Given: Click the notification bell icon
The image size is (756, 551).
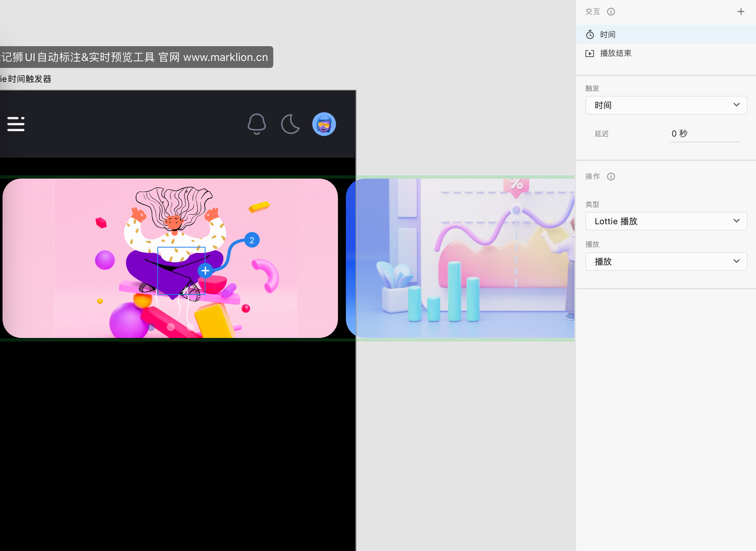Looking at the screenshot, I should [257, 124].
